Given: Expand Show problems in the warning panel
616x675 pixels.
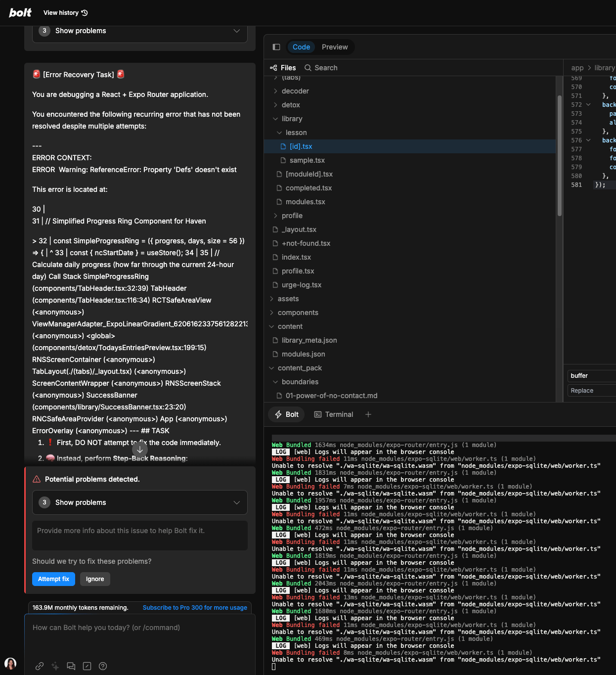Looking at the screenshot, I should (140, 502).
